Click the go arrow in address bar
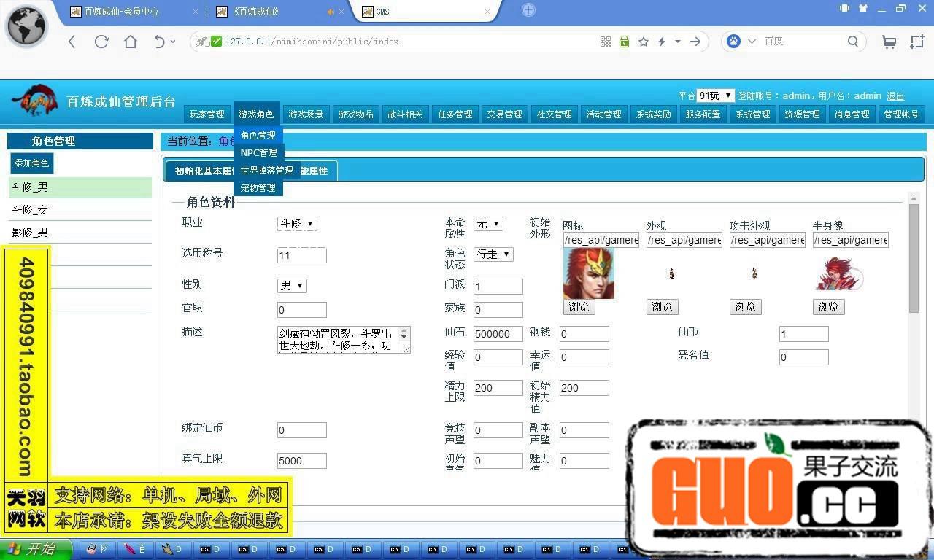Screen dimensions: 934x560 point(695,42)
